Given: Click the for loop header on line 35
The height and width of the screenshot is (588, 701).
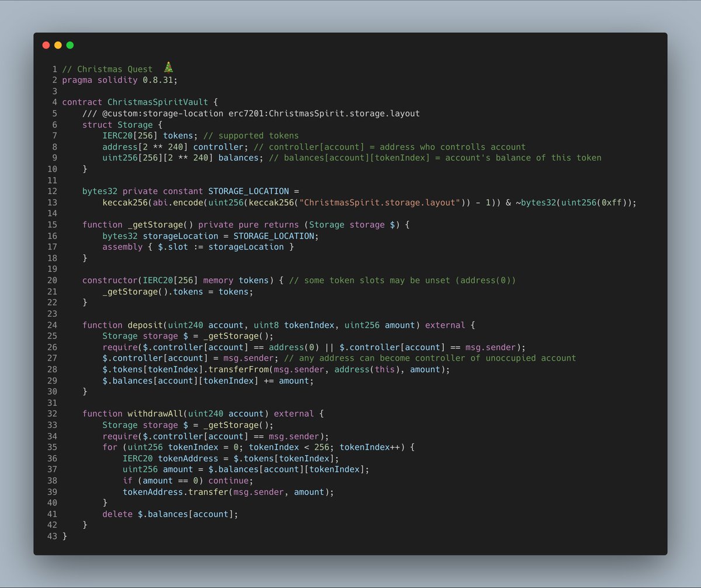Looking at the screenshot, I should [x=259, y=447].
